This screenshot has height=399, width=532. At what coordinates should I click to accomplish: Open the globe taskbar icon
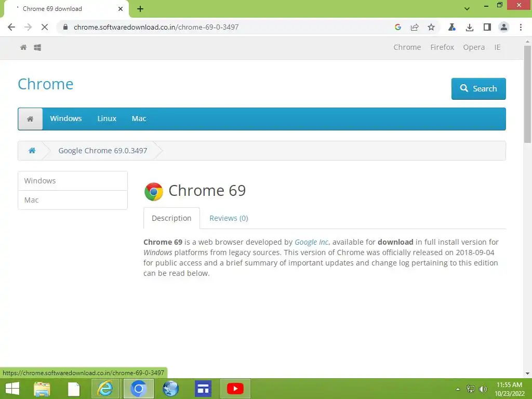(170, 389)
